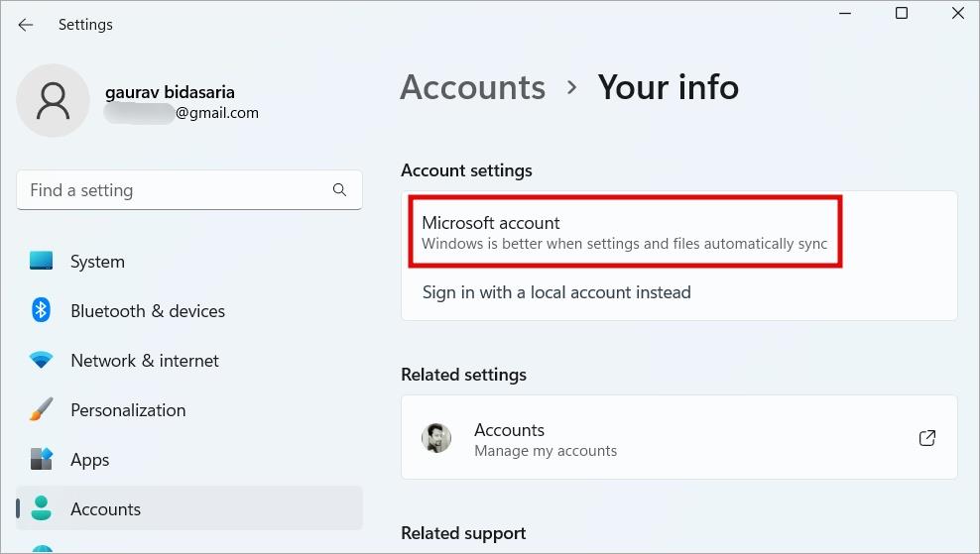
Task: Click the Account settings heading
Action: pos(466,170)
